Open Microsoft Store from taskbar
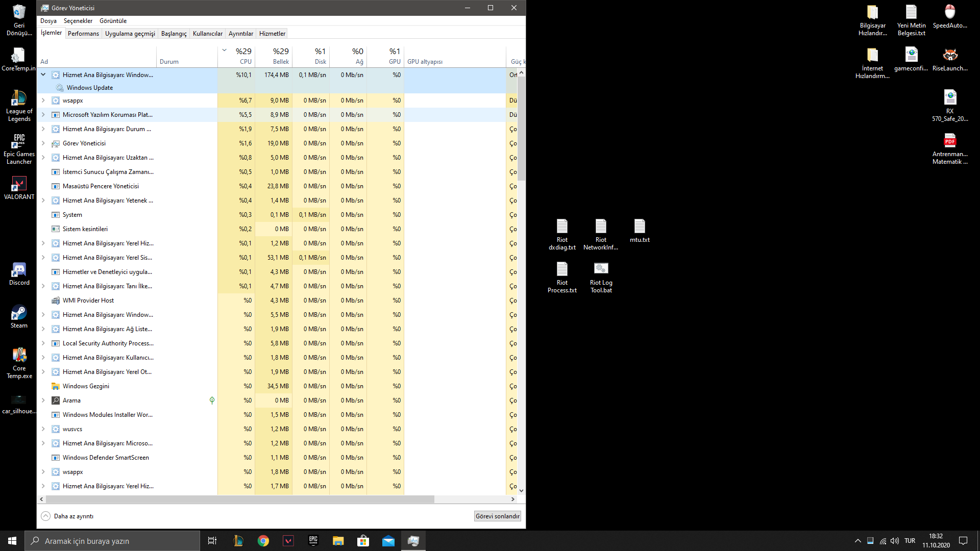 coord(363,541)
